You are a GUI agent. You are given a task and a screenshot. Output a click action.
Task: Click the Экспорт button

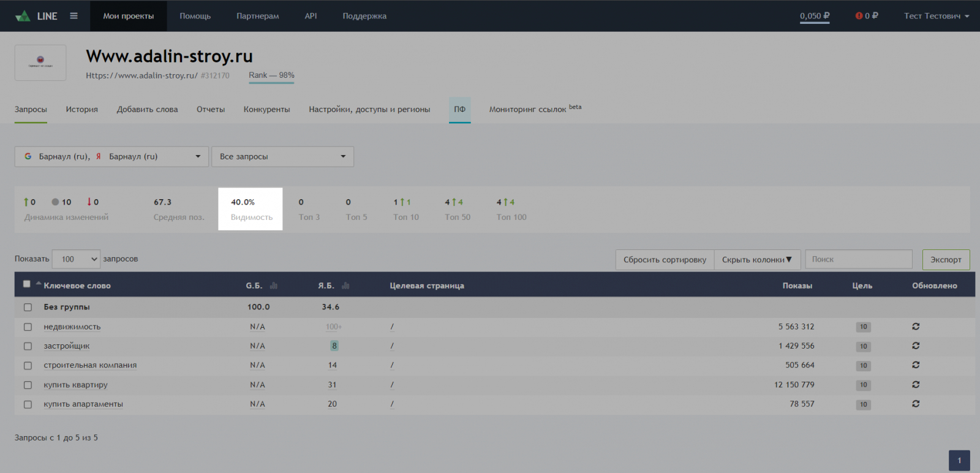tap(946, 260)
